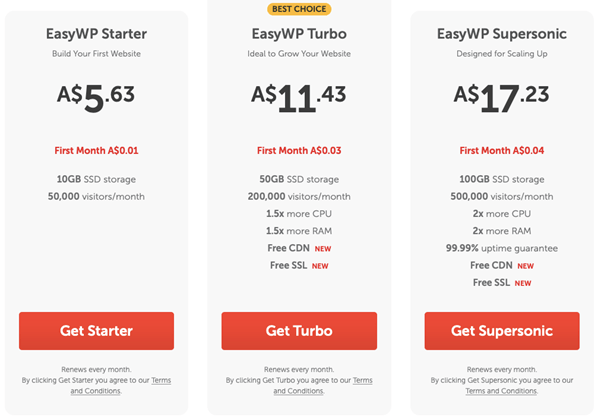The height and width of the screenshot is (416, 601).
Task: Click the Get Supersonic button
Action: tap(502, 330)
